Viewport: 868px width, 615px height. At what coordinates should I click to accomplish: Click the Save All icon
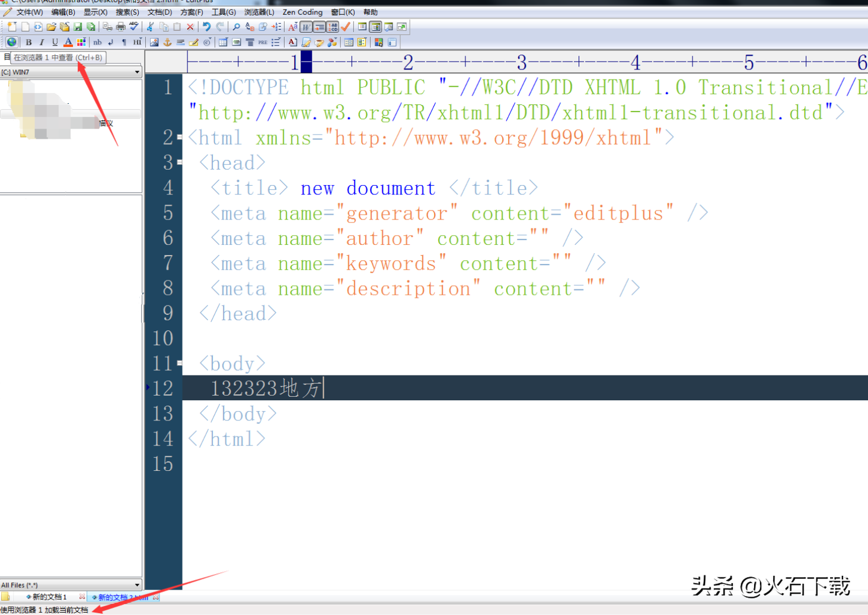click(x=91, y=27)
